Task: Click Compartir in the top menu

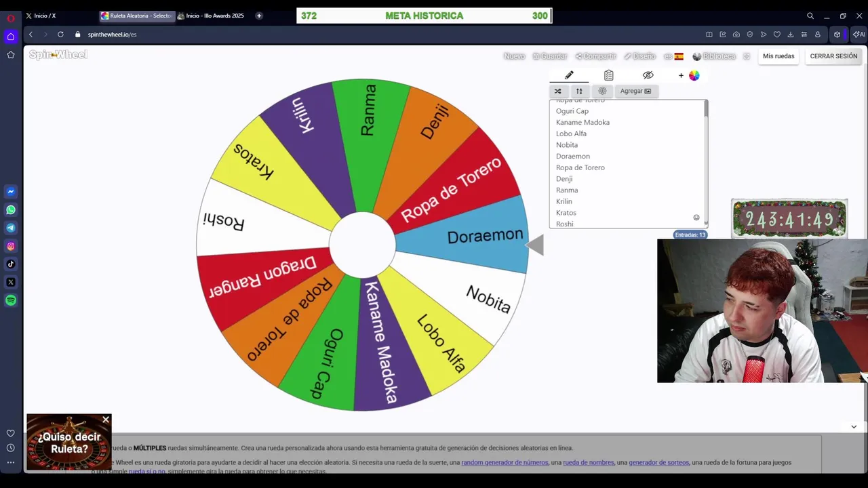Action: pos(595,56)
